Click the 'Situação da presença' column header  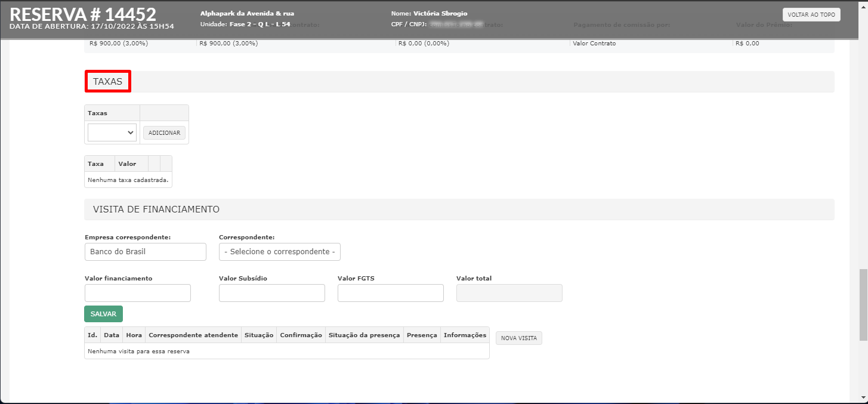pyautogui.click(x=364, y=335)
